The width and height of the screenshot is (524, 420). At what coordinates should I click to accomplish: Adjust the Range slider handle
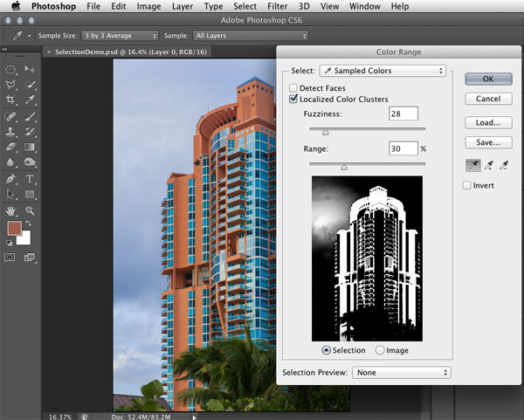pyautogui.click(x=344, y=167)
